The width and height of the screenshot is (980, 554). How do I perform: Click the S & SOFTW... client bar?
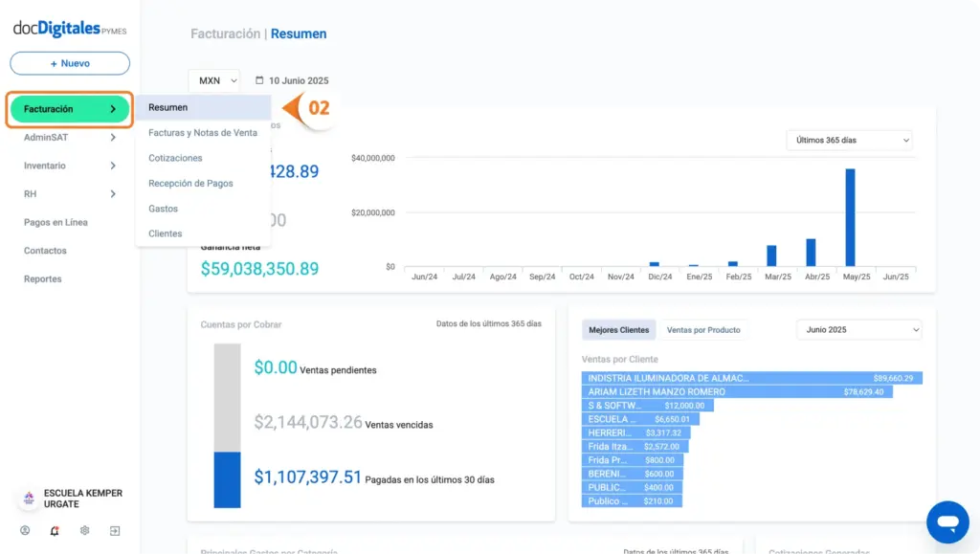pyautogui.click(x=648, y=406)
